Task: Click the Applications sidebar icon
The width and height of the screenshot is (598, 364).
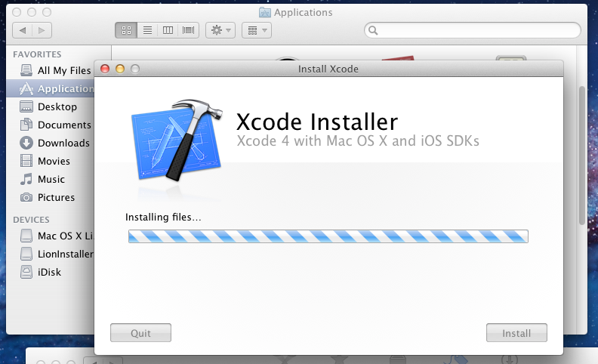Action: (x=26, y=88)
